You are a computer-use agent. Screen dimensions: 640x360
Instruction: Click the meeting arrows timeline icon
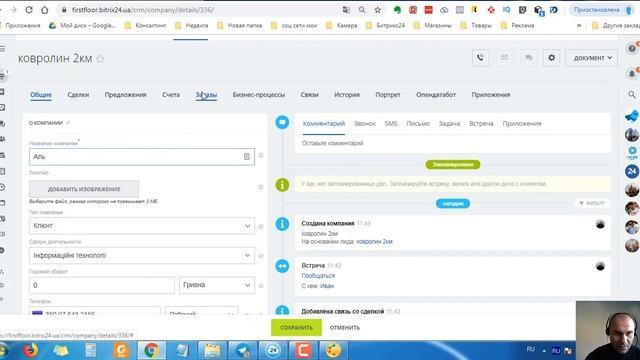coord(282,266)
